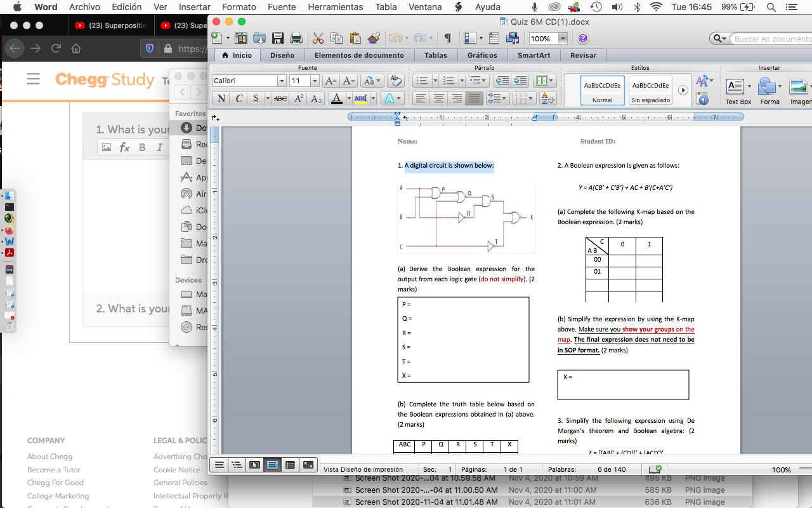
Task: Toggle justified text alignment
Action: [x=474, y=98]
